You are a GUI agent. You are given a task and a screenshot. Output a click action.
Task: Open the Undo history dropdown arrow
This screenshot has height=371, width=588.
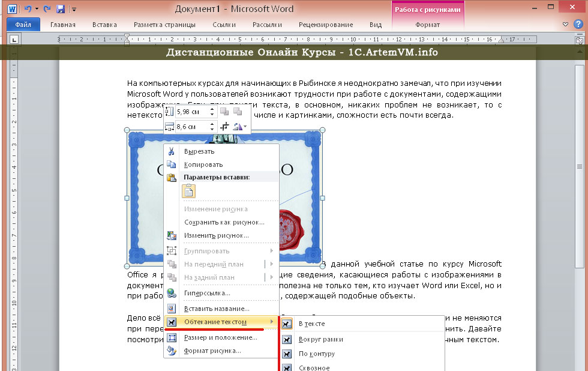click(x=37, y=9)
